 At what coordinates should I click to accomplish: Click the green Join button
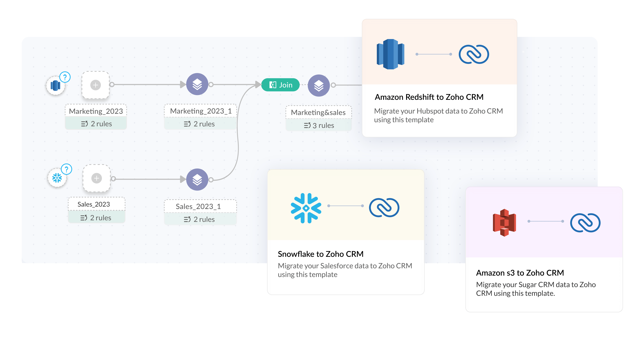tap(280, 85)
